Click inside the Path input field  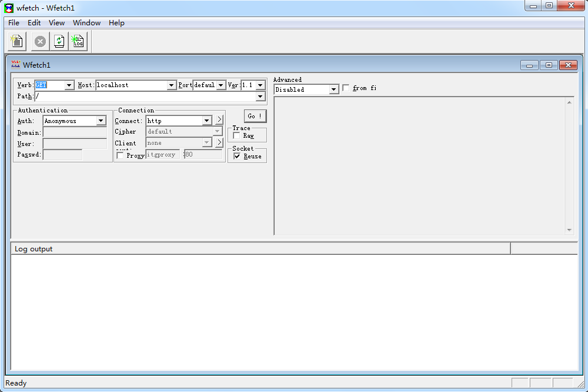[x=145, y=97]
